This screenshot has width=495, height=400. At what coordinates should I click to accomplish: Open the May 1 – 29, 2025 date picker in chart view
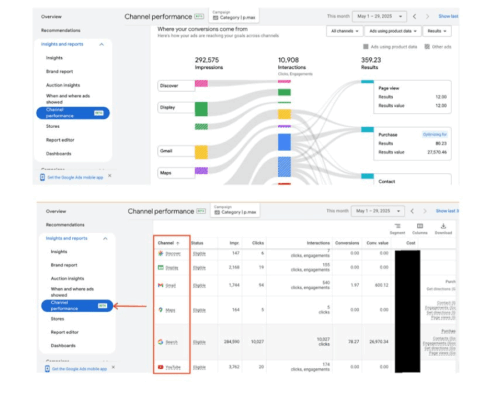point(380,16)
